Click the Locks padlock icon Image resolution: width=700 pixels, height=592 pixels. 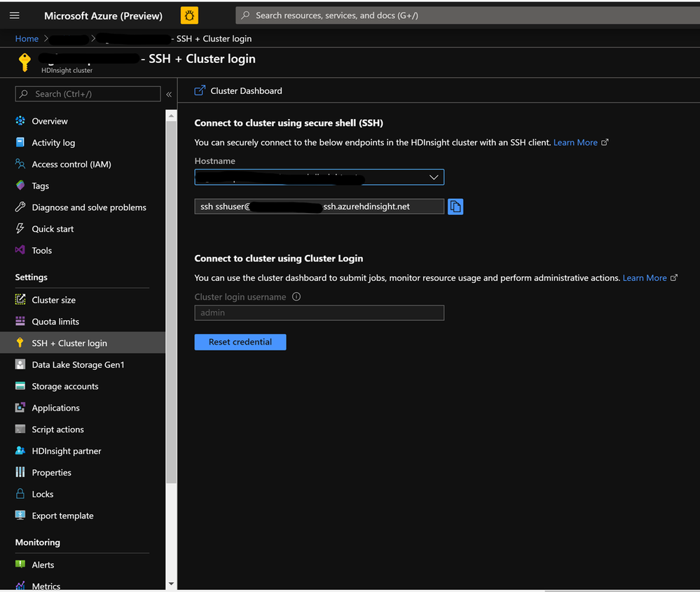click(20, 493)
